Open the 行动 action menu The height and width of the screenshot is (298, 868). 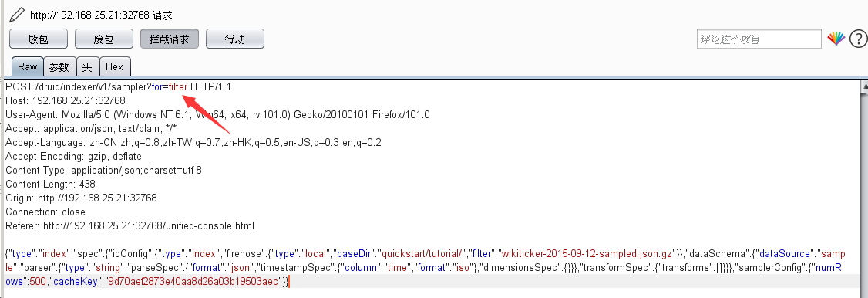234,39
